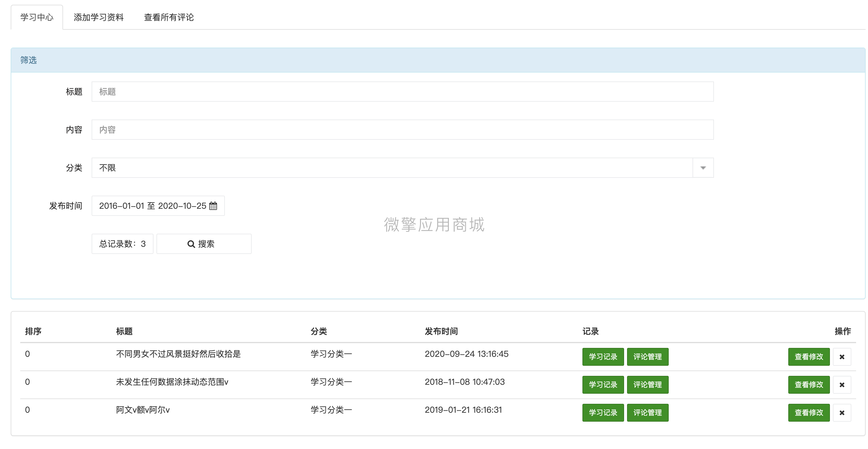Open the 查看所有评论 tab
Screen dimensions: 868x449
(169, 17)
